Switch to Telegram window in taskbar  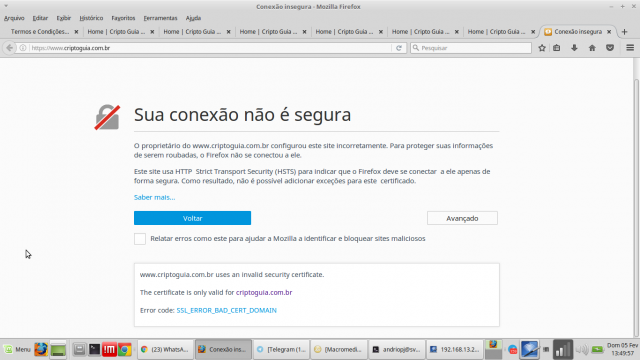pos(281,349)
